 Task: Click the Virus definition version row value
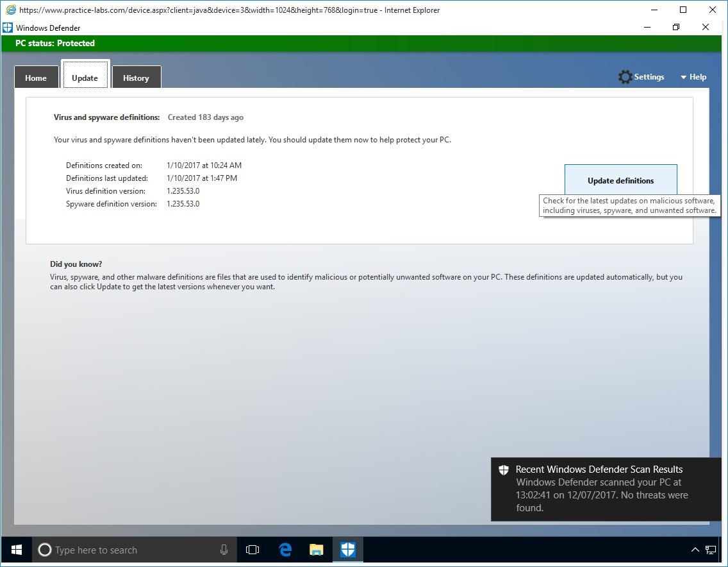pos(183,191)
